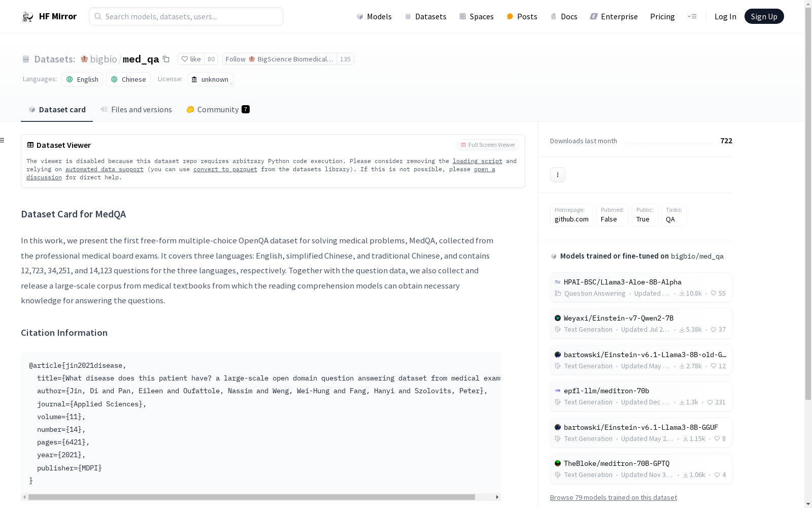The height and width of the screenshot is (508, 812).
Task: Switch to the Dataset card tab
Action: pos(57,109)
